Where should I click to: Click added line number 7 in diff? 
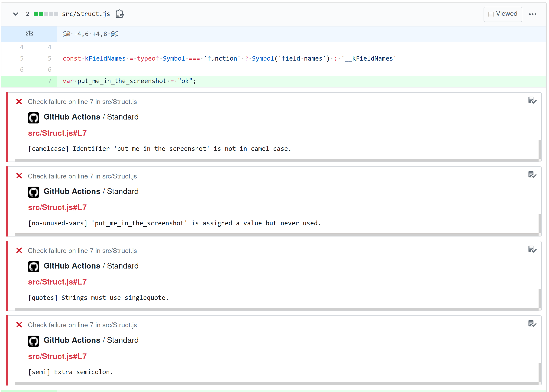pyautogui.click(x=49, y=81)
